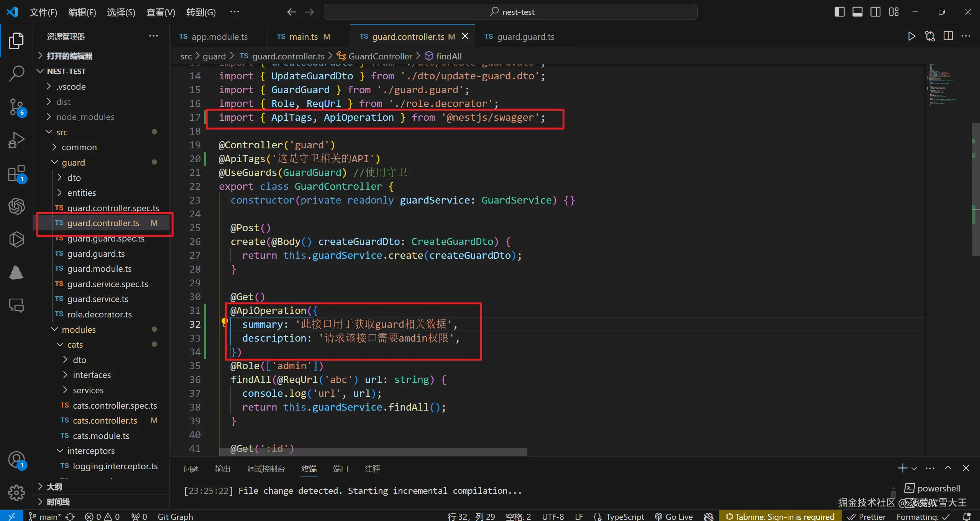Toggle the secondary side bar layout
Screen dimensions: 980x521
click(875, 12)
